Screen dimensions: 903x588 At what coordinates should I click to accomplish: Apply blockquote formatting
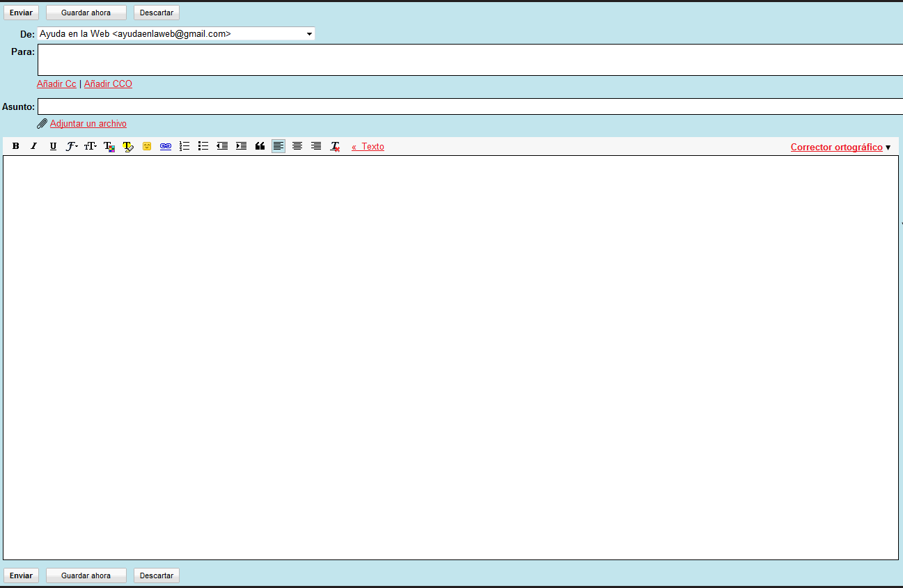[260, 146]
